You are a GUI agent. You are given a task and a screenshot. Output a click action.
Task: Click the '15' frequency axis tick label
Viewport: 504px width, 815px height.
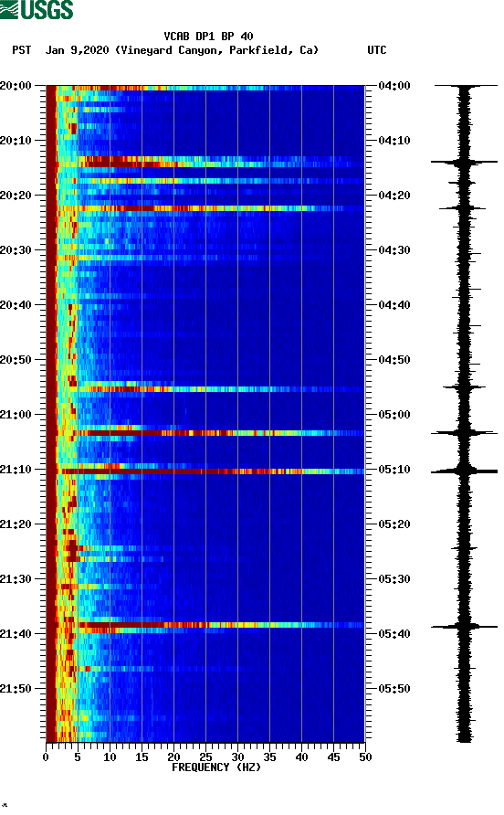[142, 757]
